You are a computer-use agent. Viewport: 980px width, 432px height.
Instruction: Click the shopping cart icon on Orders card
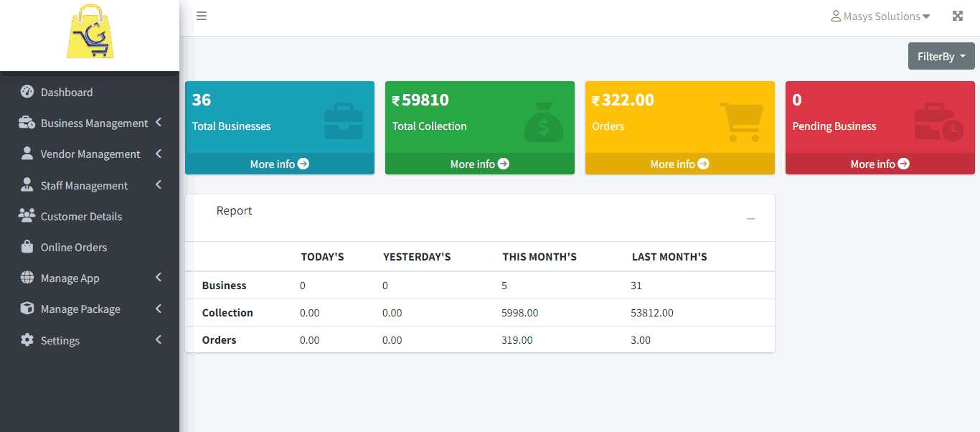click(x=742, y=121)
